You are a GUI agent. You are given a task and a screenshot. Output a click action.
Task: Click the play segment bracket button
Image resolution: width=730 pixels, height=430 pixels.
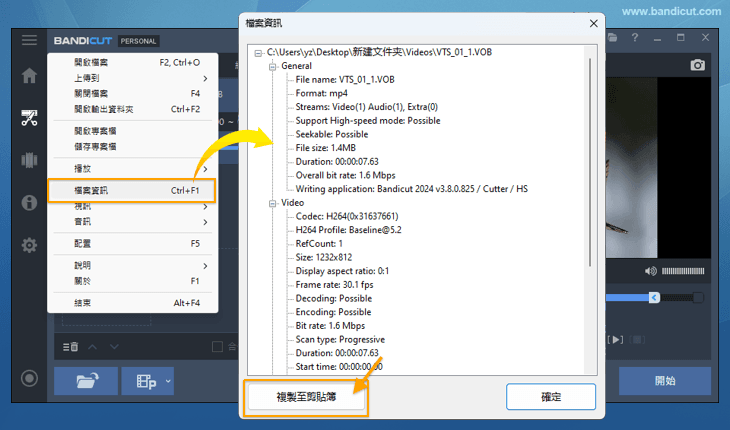pos(615,340)
